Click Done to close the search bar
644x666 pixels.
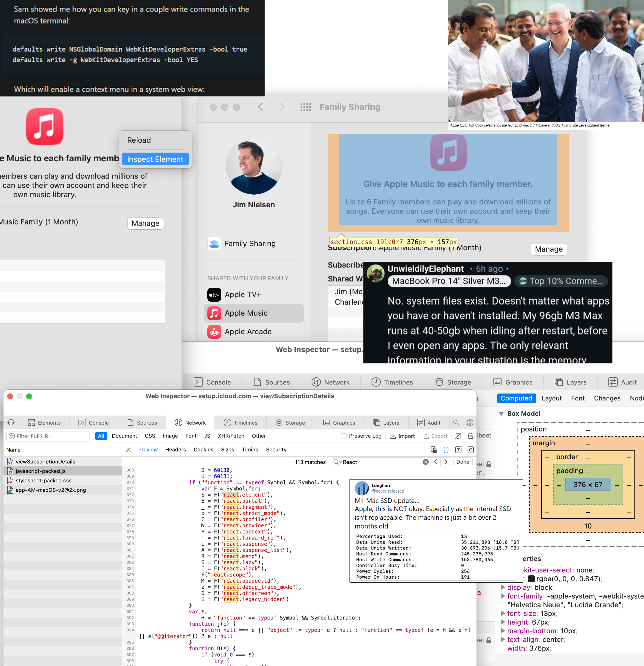pyautogui.click(x=462, y=462)
